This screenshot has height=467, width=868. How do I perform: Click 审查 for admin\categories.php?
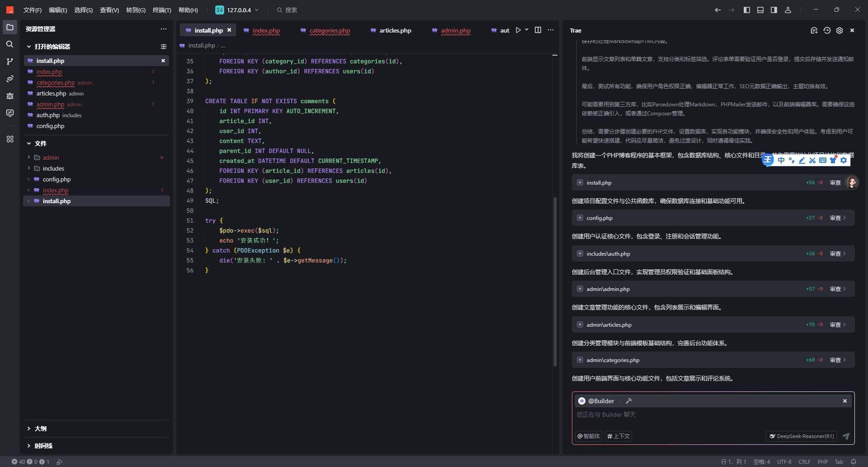(838, 360)
